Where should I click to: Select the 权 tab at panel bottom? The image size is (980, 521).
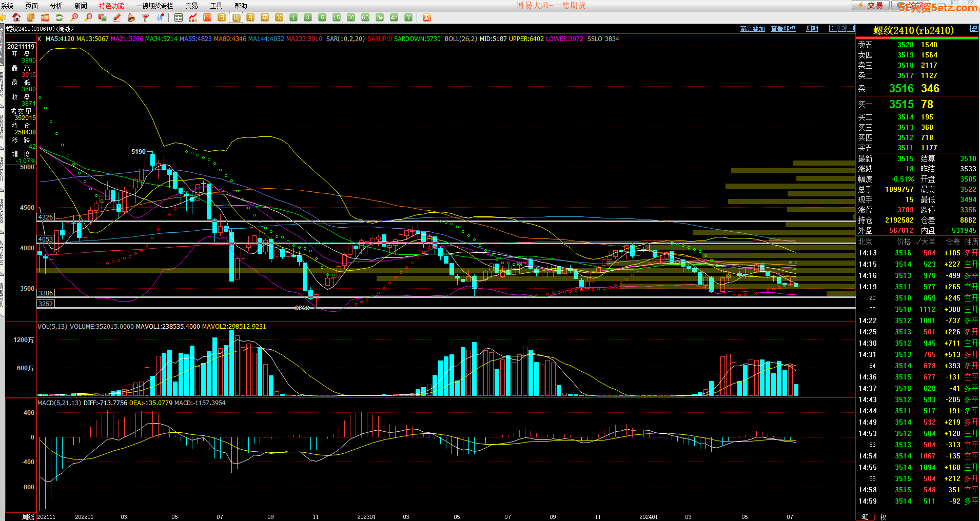tap(883, 517)
